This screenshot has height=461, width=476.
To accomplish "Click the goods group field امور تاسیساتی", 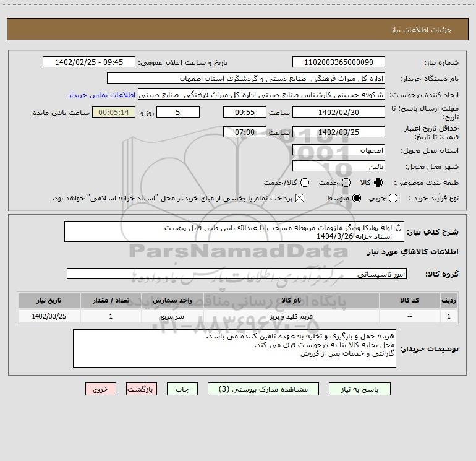I will [x=237, y=274].
